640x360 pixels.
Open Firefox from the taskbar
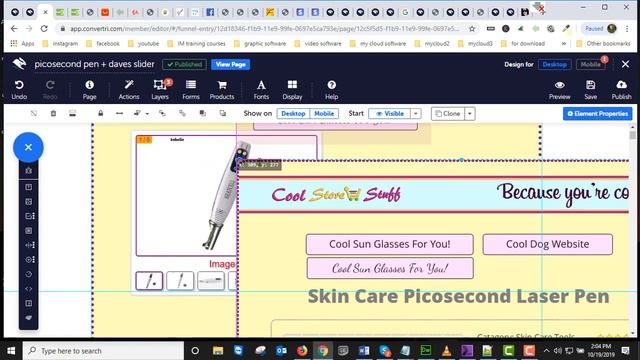pos(302,351)
